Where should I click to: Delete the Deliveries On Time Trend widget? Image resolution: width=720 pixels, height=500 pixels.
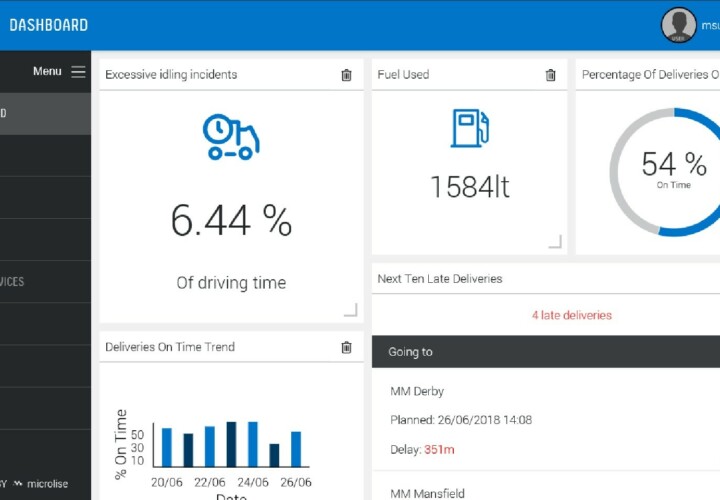click(347, 348)
